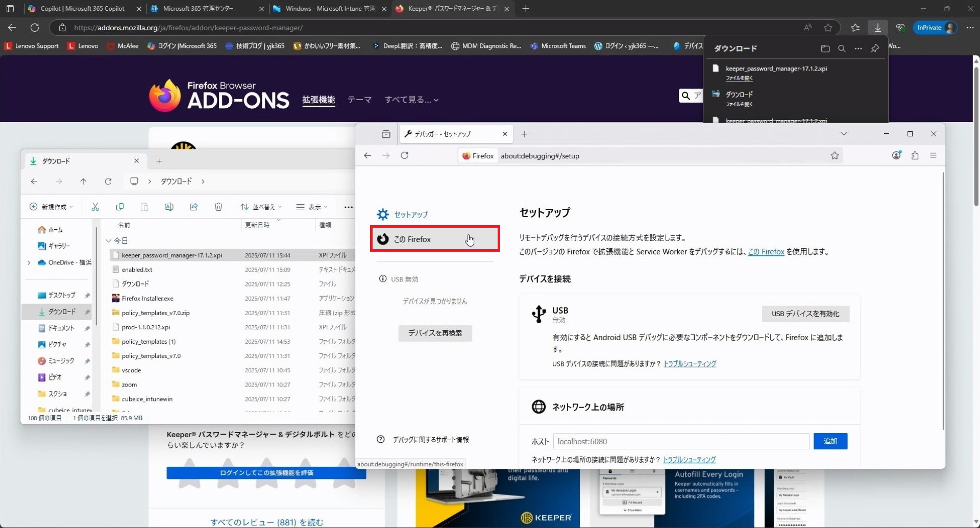
Task: Open the Firefox hamburger application menu
Action: (x=933, y=156)
